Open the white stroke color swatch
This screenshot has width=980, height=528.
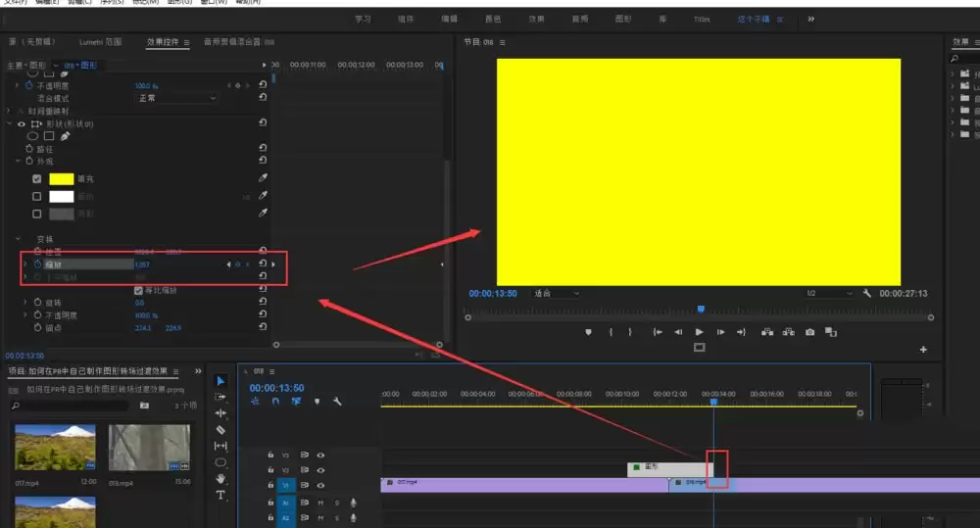(61, 196)
